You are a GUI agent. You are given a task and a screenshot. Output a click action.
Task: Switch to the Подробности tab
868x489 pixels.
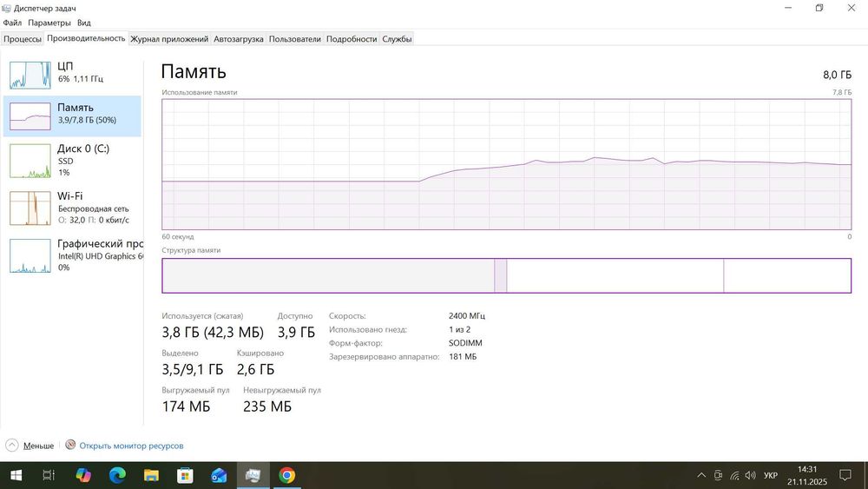point(352,39)
